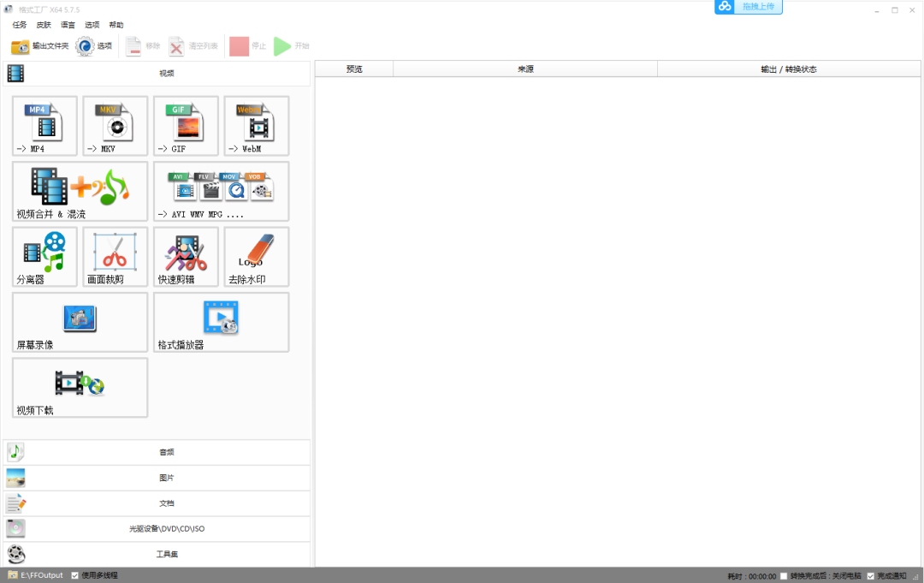
Task: Launch the 画面裁剪 crop tool
Action: click(x=115, y=256)
